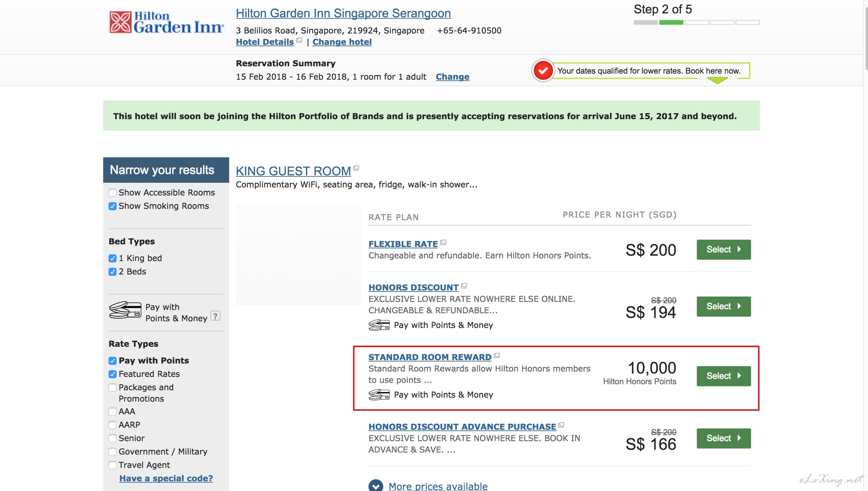Open the HONORS DISCOUNT plan link
This screenshot has height=491, width=868.
click(413, 287)
